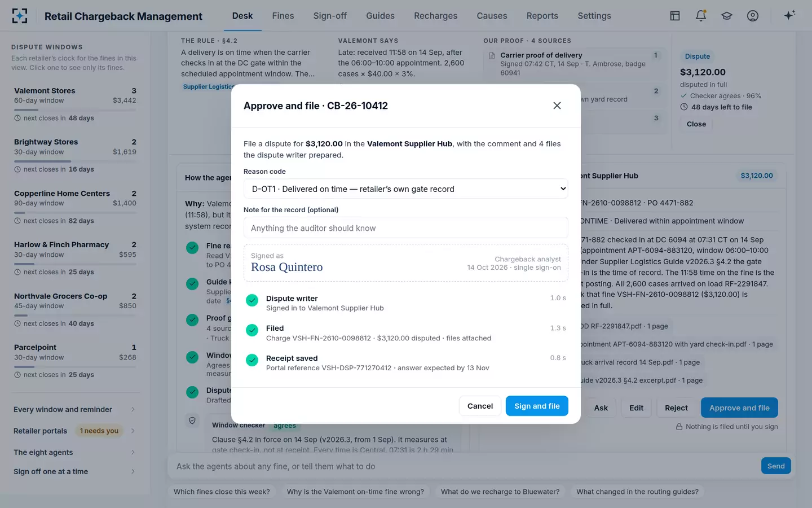The image size is (812, 508).
Task: Click Sign and file
Action: pyautogui.click(x=537, y=406)
